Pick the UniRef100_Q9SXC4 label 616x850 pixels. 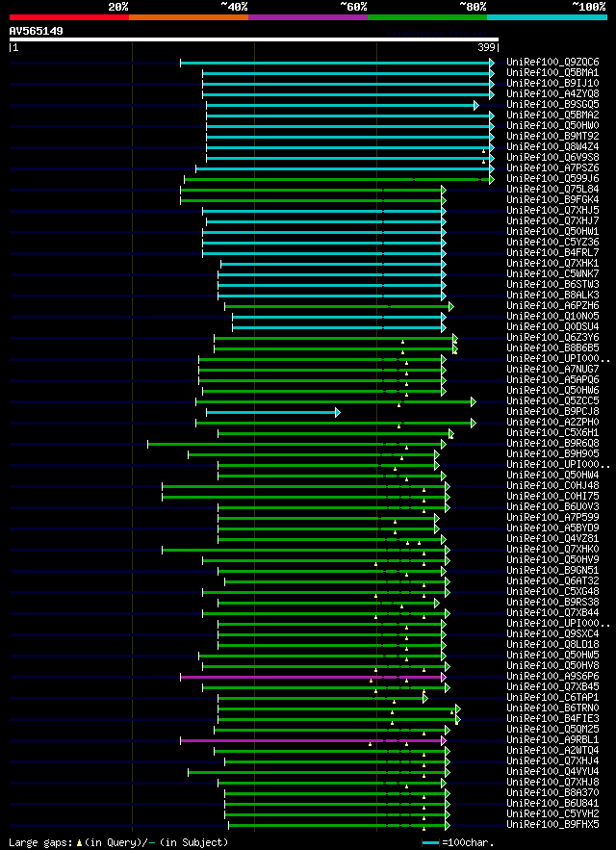553,634
